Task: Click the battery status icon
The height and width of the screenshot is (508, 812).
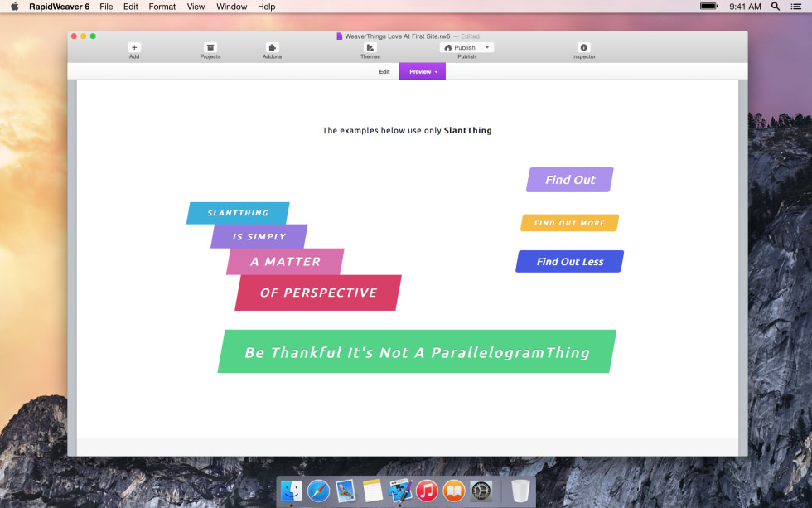Action: click(709, 6)
